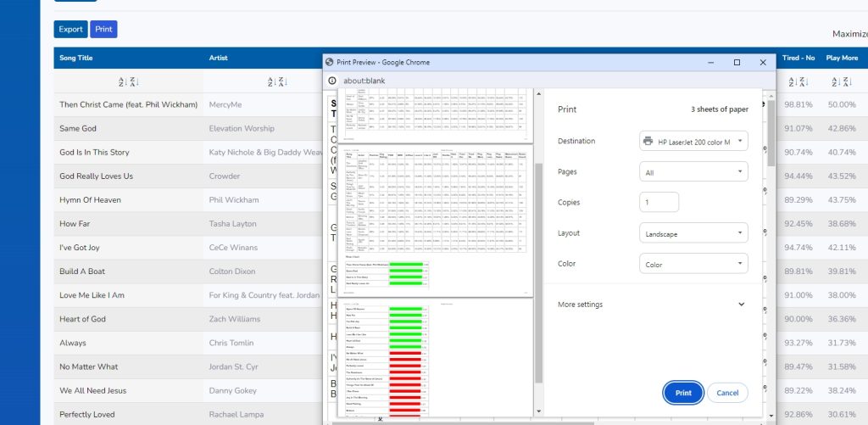Click song "How Far"

tap(75, 223)
